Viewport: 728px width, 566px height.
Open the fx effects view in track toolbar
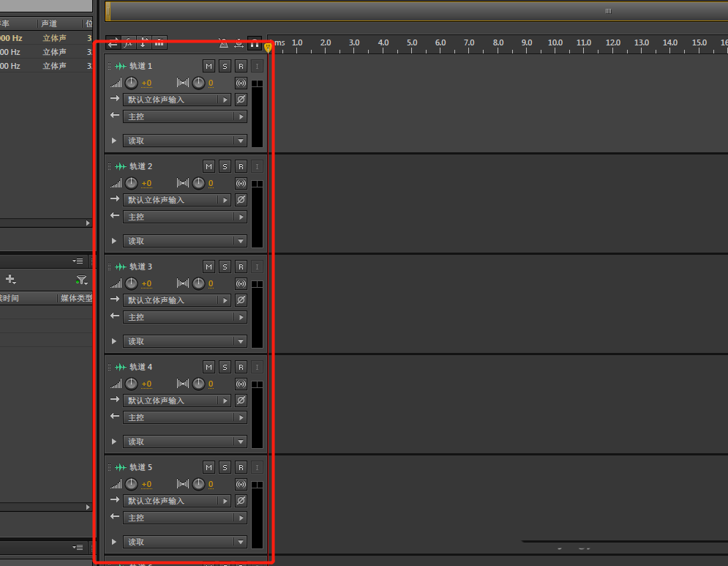point(128,43)
